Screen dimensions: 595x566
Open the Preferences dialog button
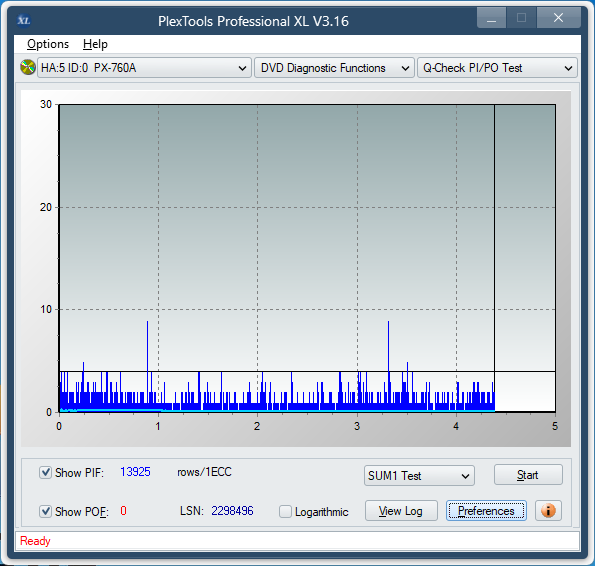pos(486,511)
